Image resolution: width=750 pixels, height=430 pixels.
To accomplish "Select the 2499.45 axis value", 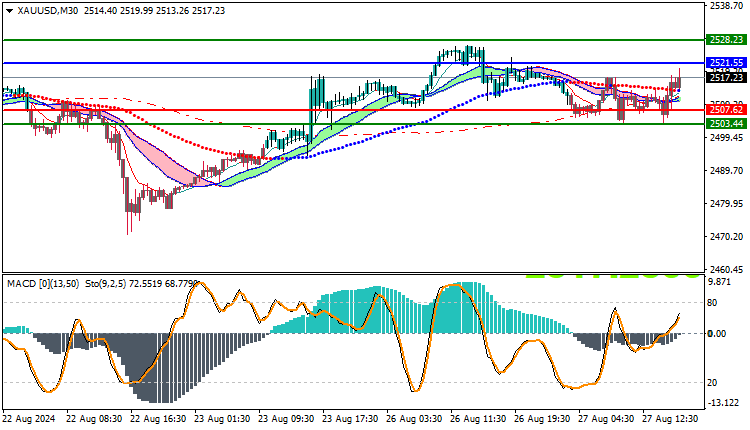I will pos(727,138).
